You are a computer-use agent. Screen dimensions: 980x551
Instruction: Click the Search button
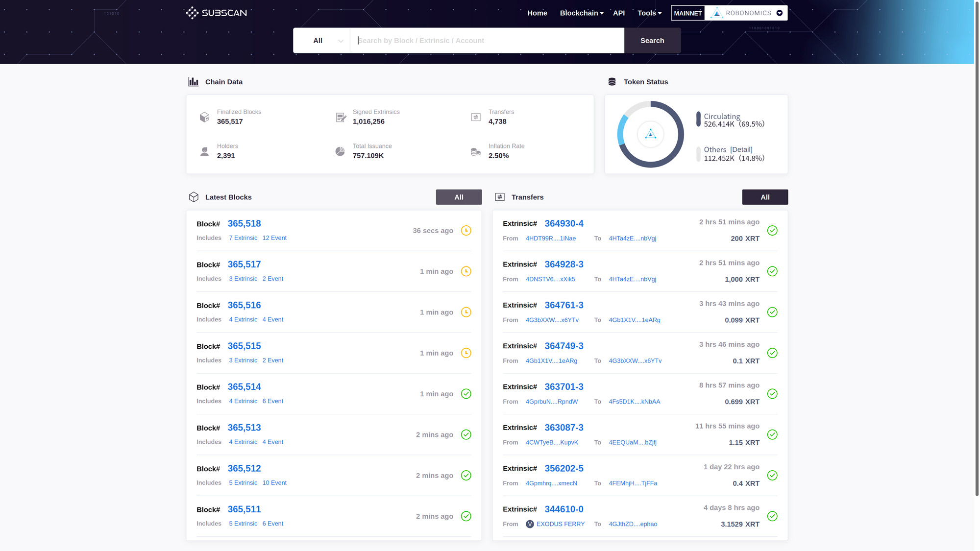652,40
